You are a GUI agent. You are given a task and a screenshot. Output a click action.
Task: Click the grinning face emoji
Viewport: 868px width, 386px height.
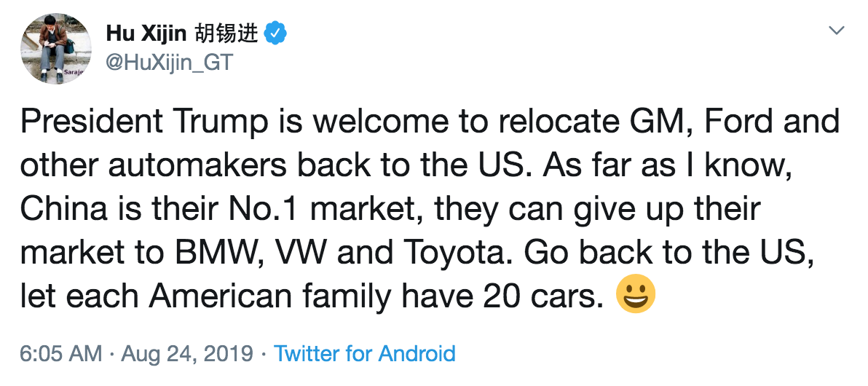[635, 296]
